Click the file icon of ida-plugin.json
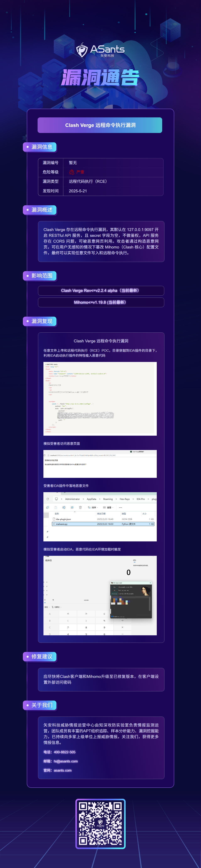This screenshot has height=868, width=201. pyautogui.click(x=54, y=519)
